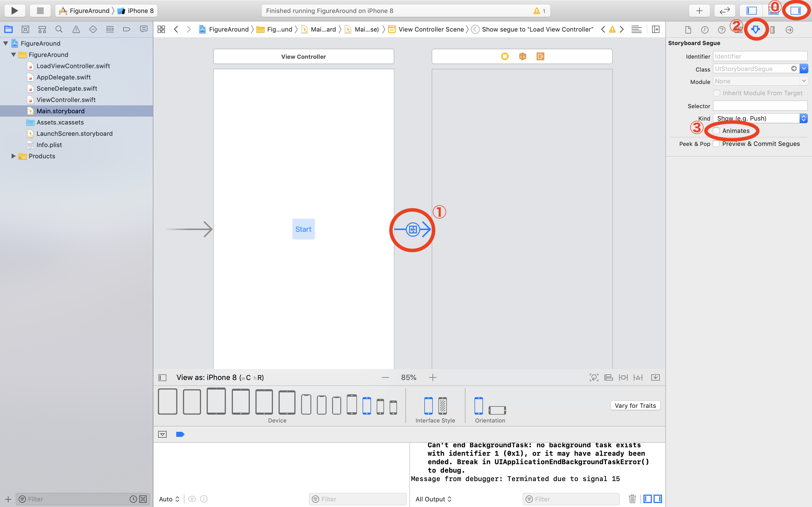The height and width of the screenshot is (507, 812).
Task: Expand the Products folder
Action: [14, 156]
